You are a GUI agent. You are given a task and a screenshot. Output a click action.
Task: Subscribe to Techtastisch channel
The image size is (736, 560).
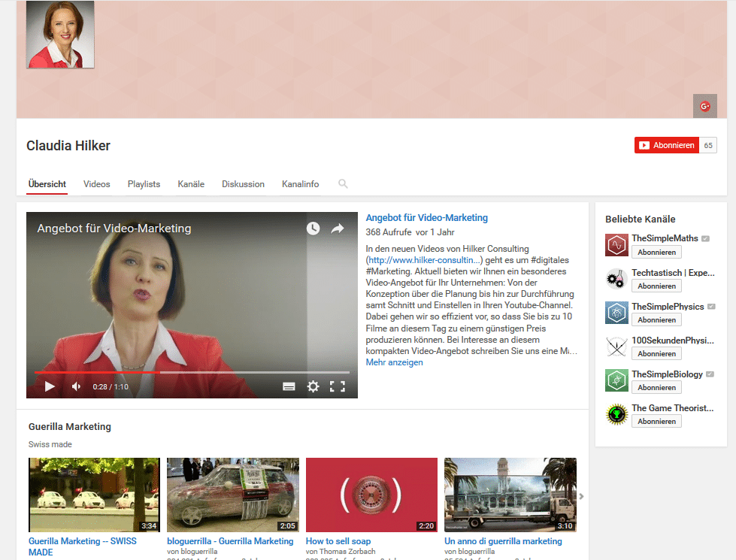click(656, 286)
